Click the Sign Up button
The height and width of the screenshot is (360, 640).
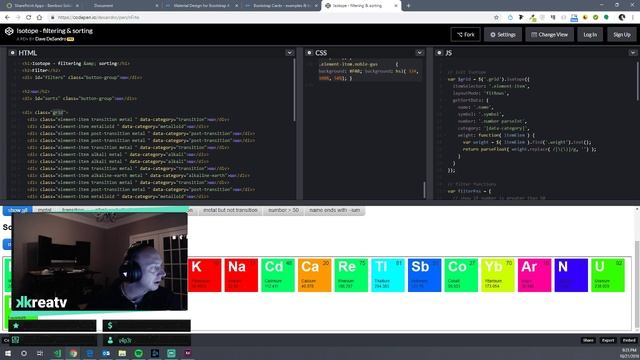pyautogui.click(x=622, y=35)
